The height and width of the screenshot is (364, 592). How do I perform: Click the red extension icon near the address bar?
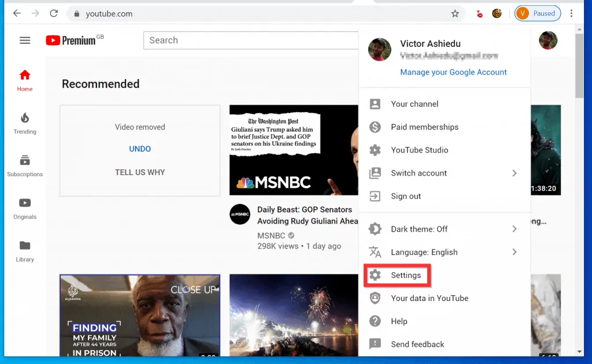coord(479,13)
